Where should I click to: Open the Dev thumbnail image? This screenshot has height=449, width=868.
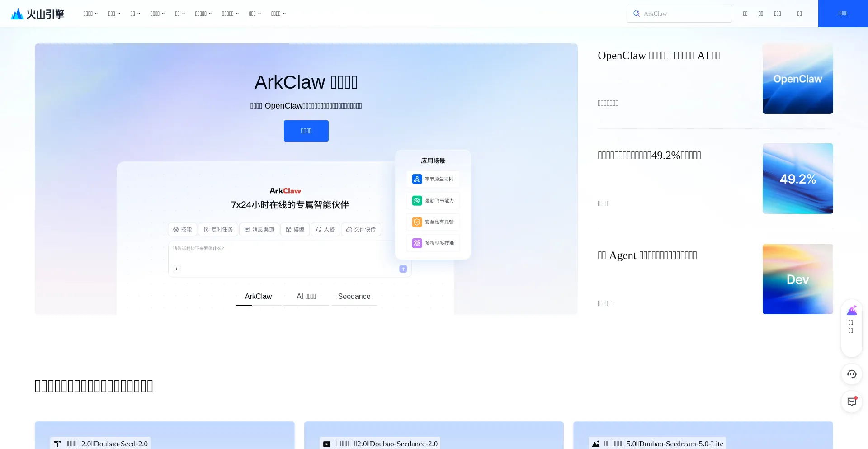point(797,279)
